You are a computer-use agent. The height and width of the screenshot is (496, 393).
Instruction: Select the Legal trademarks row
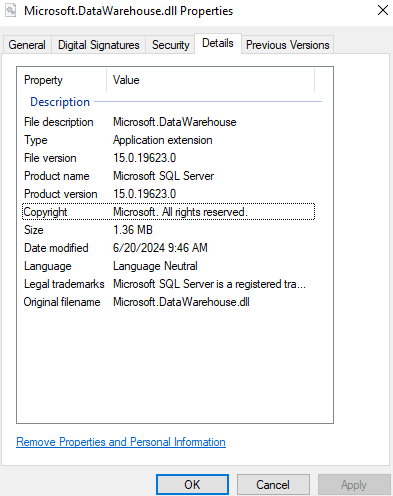[x=169, y=284]
